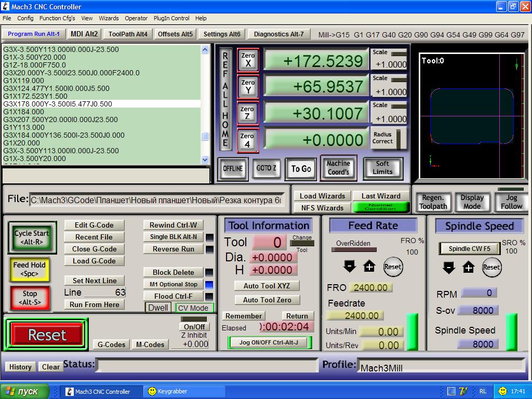Switch to ToolPath Alt4 tab
The width and height of the screenshot is (532, 399).
(x=128, y=34)
